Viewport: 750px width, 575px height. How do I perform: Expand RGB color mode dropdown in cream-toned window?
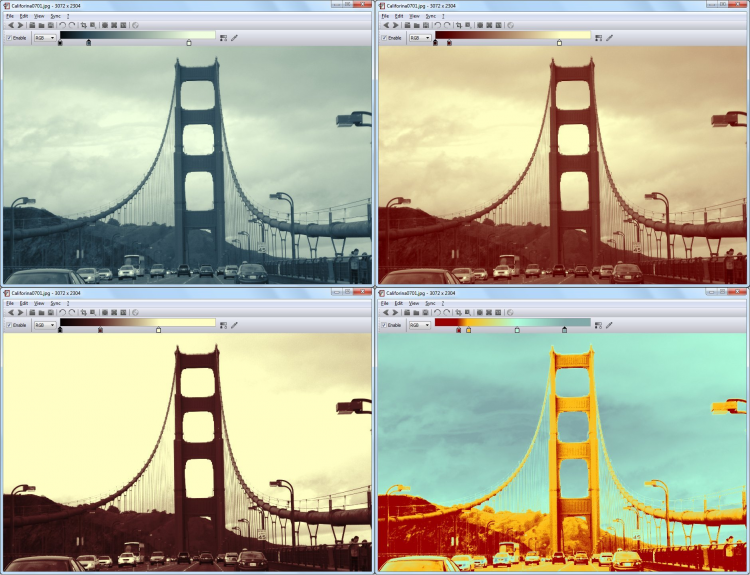45,325
